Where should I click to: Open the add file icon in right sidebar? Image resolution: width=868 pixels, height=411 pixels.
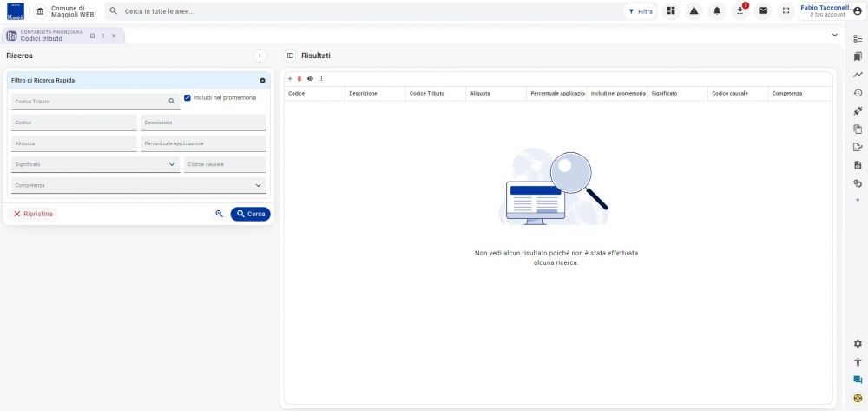click(x=858, y=165)
